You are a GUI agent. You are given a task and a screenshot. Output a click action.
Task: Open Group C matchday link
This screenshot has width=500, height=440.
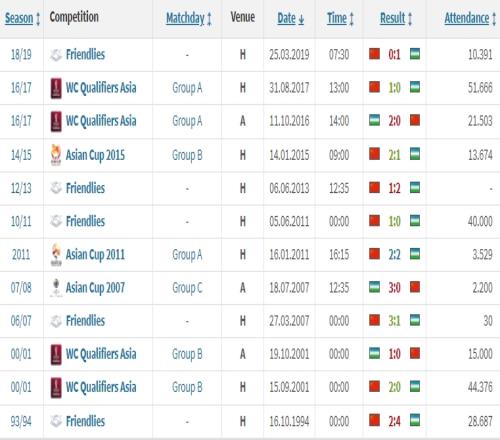[187, 288]
